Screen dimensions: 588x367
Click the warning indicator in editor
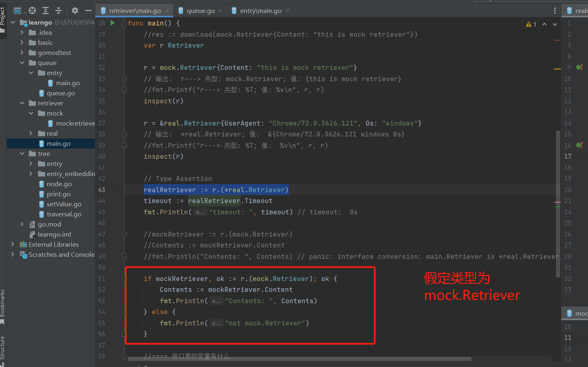[x=531, y=24]
